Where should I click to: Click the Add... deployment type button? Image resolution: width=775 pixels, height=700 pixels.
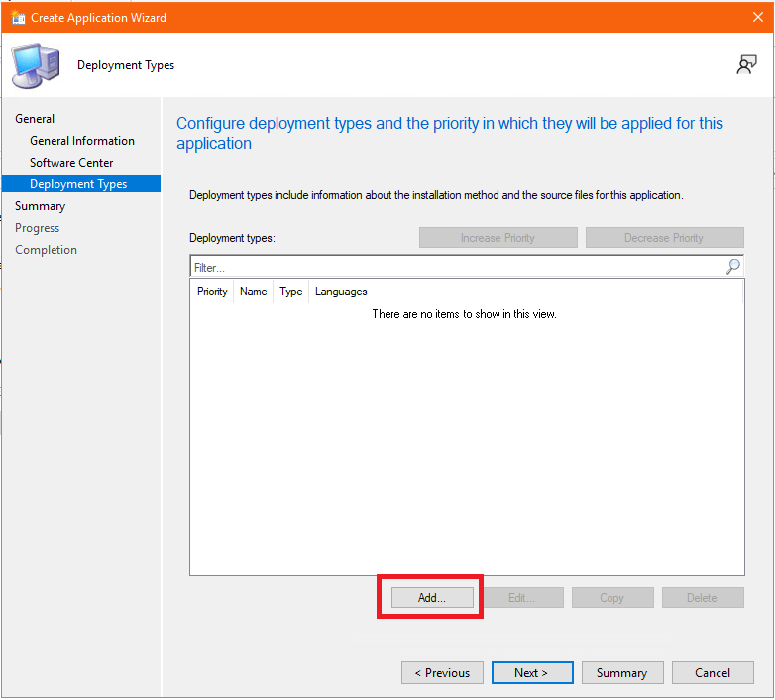pyautogui.click(x=431, y=598)
